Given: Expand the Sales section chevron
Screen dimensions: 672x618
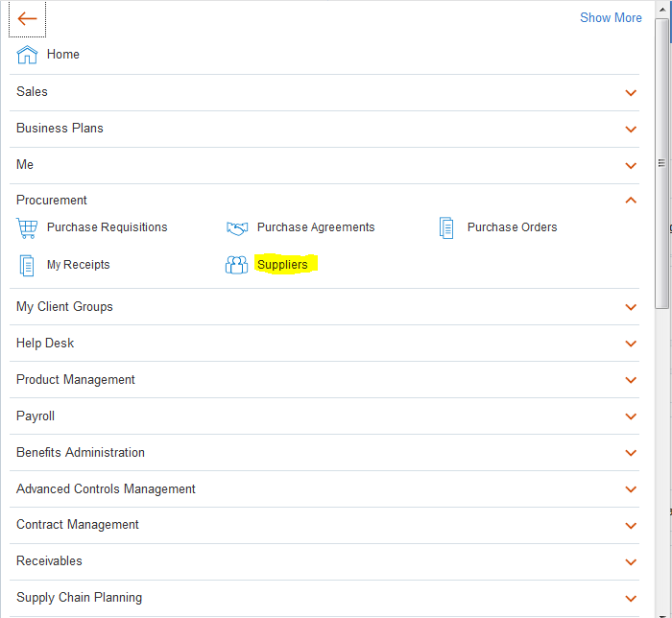Looking at the screenshot, I should [631, 92].
